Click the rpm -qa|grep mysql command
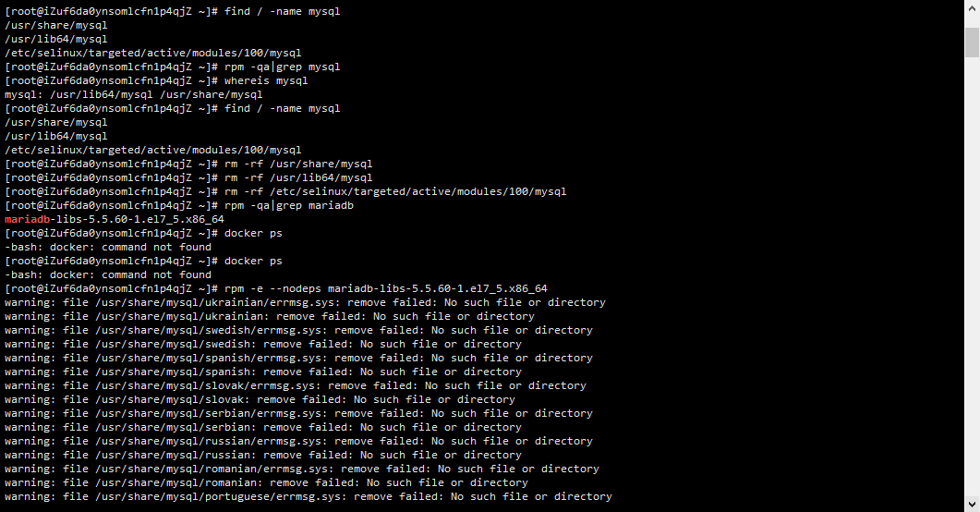This screenshot has height=512, width=980. (x=282, y=67)
